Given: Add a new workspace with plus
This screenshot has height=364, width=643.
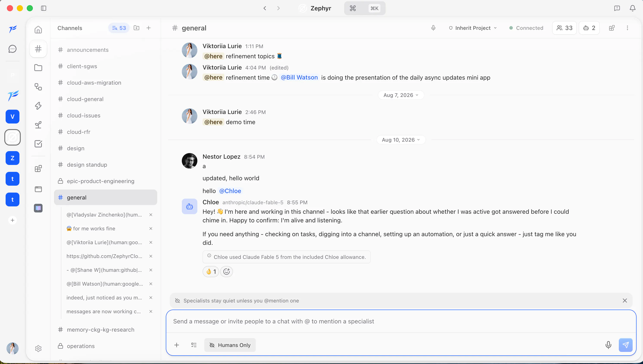Looking at the screenshot, I should click(x=13, y=220).
